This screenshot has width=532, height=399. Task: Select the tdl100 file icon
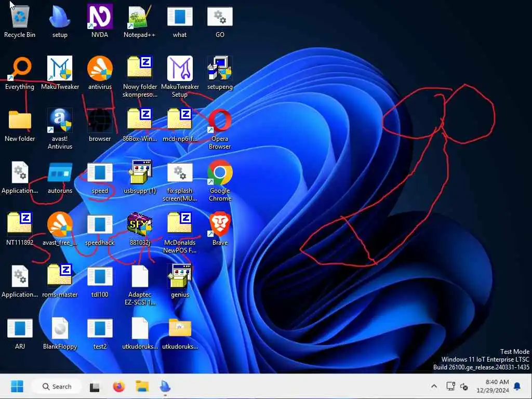pyautogui.click(x=100, y=281)
